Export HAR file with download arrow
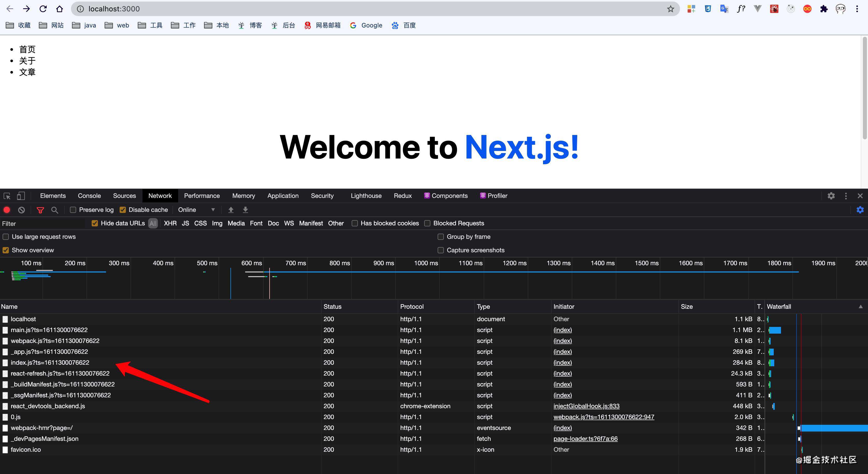The width and height of the screenshot is (868, 474). point(245,210)
